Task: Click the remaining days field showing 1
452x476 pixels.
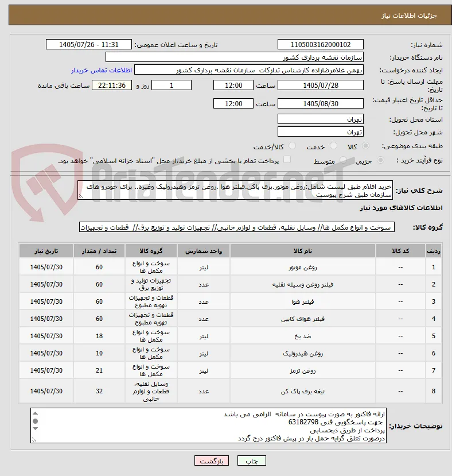Action: 172,86
